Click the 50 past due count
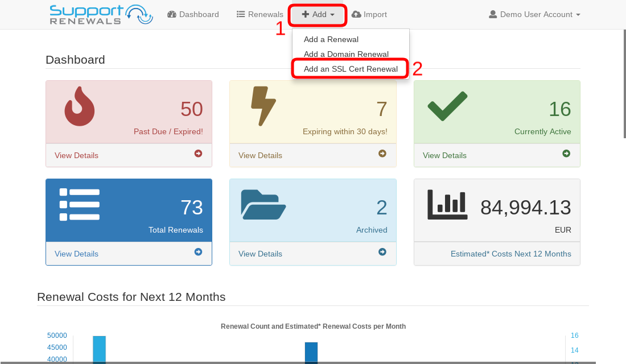The image size is (626, 364). point(192,109)
